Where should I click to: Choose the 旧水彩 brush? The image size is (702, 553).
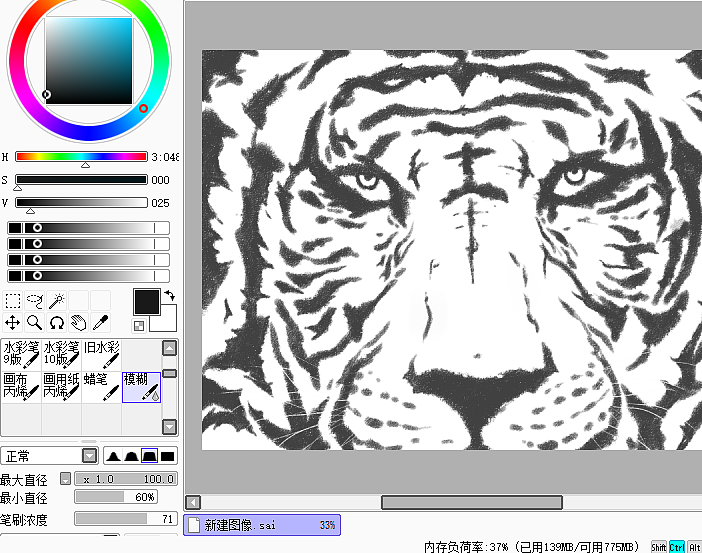coord(101,355)
